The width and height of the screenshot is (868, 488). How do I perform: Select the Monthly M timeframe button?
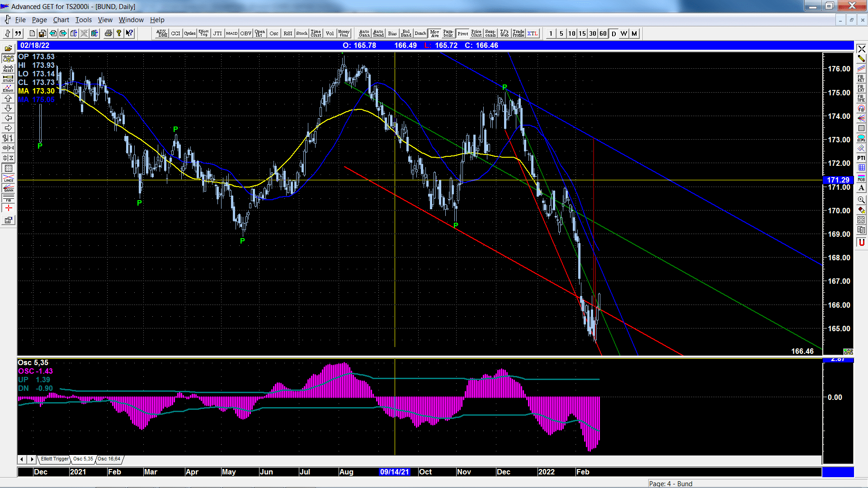click(634, 33)
